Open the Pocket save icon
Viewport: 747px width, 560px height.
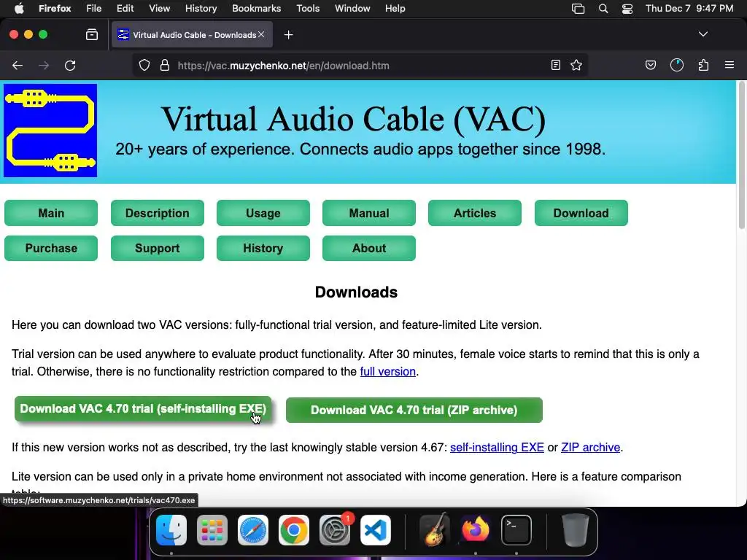650,65
